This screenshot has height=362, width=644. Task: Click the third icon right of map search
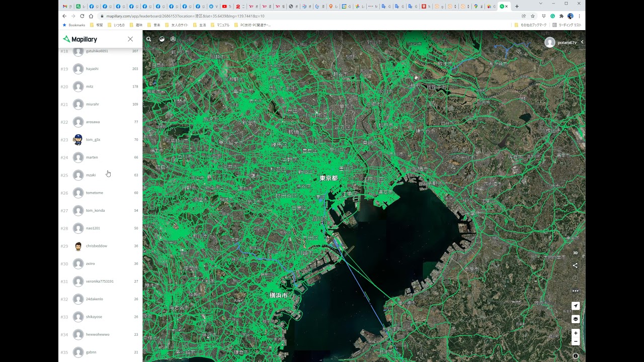click(173, 39)
